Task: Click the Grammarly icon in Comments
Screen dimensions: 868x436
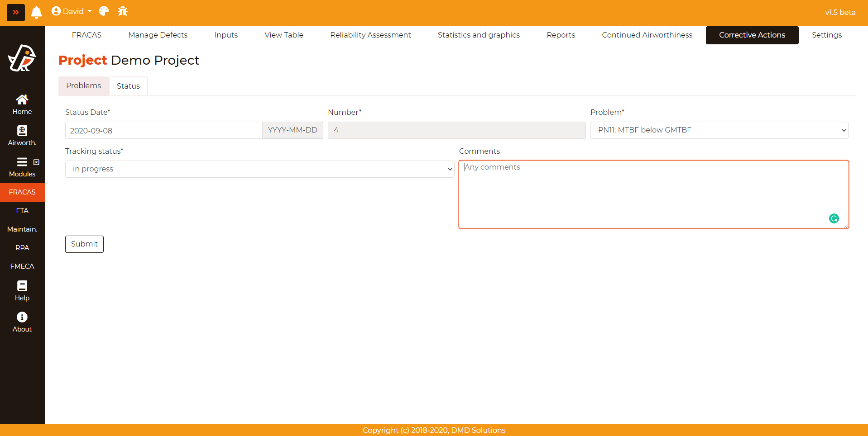Action: coord(834,218)
